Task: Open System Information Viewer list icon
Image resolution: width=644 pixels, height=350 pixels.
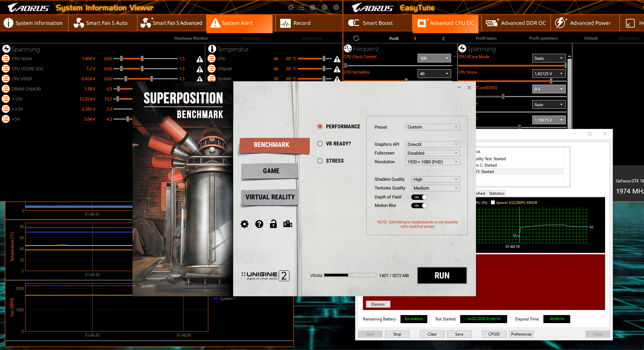Action: pos(302,7)
